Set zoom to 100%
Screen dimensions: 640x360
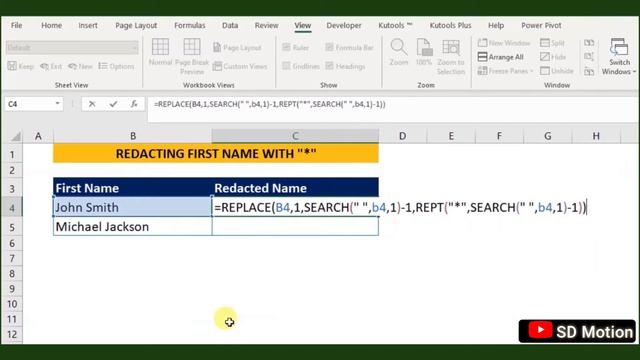click(424, 52)
